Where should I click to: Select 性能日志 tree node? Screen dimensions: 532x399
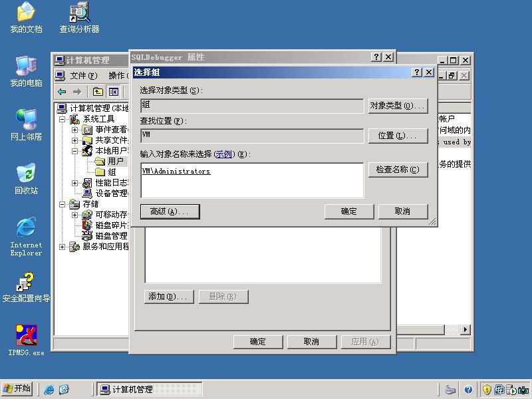110,183
